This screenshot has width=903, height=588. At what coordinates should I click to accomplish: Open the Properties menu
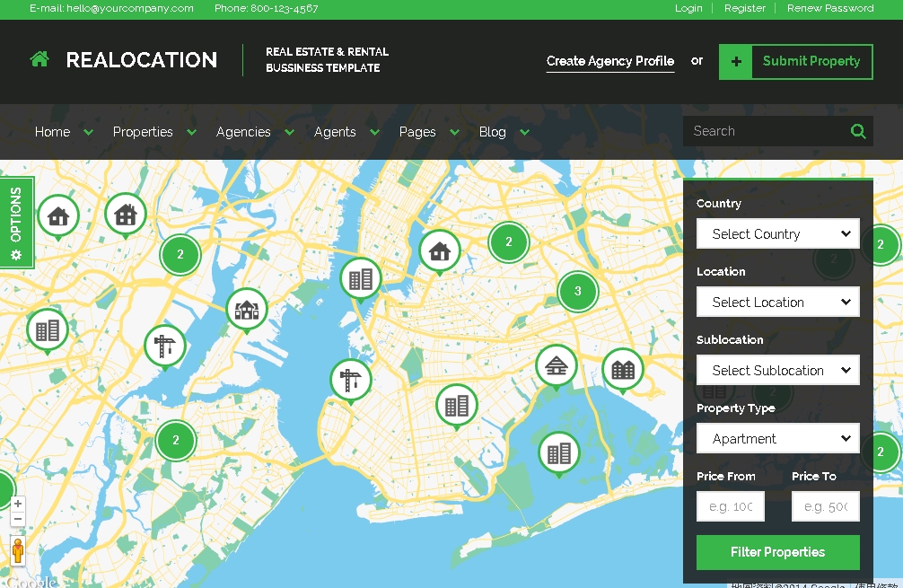[x=143, y=132]
